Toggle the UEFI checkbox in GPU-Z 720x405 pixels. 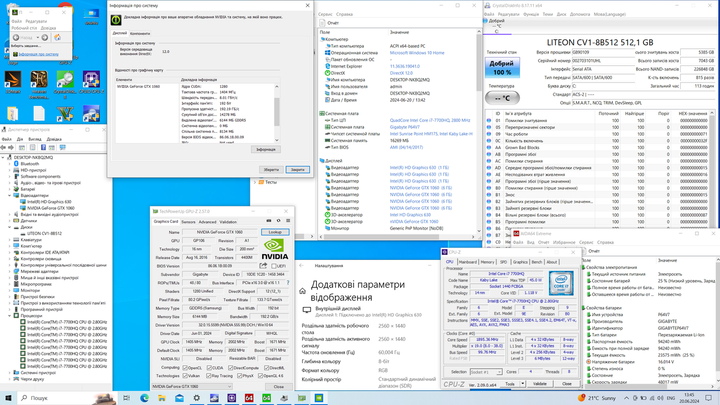tap(274, 266)
